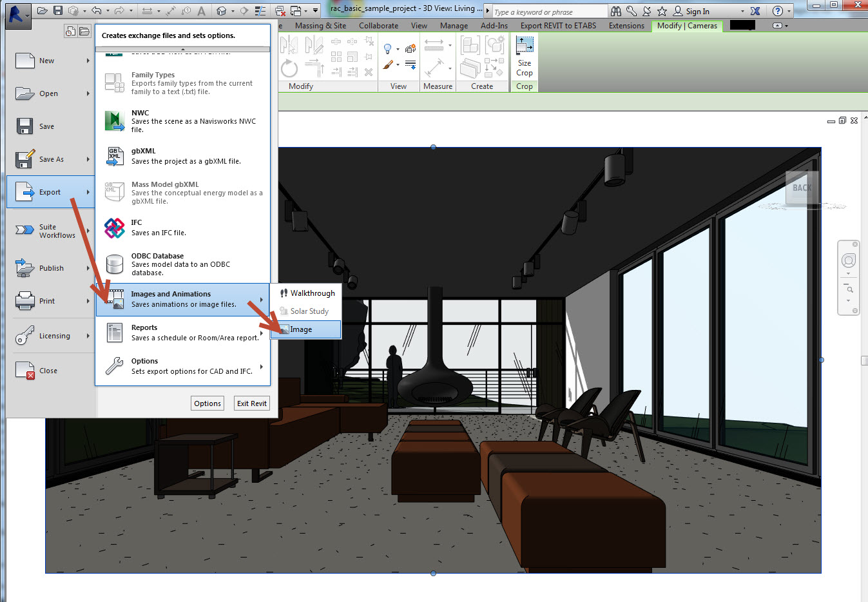Viewport: 868px width, 602px height.
Task: Activate the Section tool icon
Action: pyautogui.click(x=244, y=10)
